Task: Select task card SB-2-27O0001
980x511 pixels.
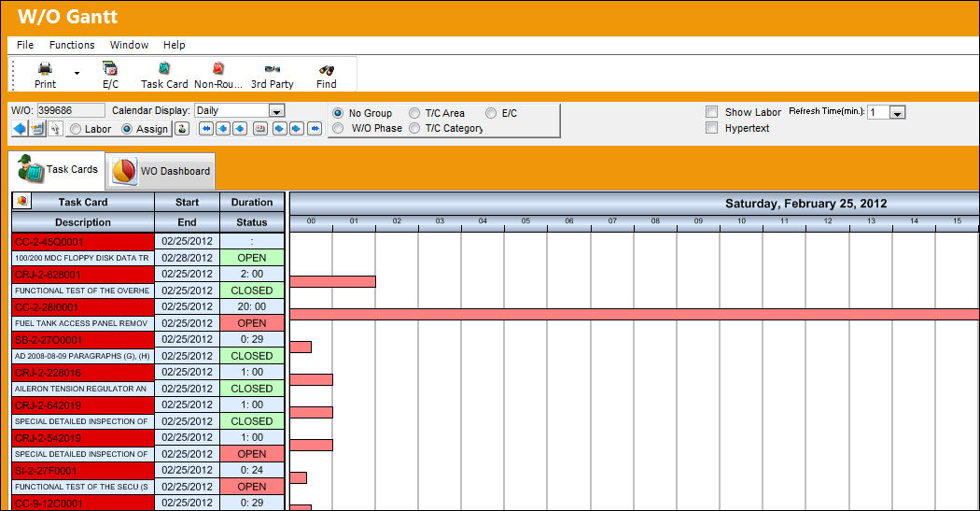Action: point(83,340)
